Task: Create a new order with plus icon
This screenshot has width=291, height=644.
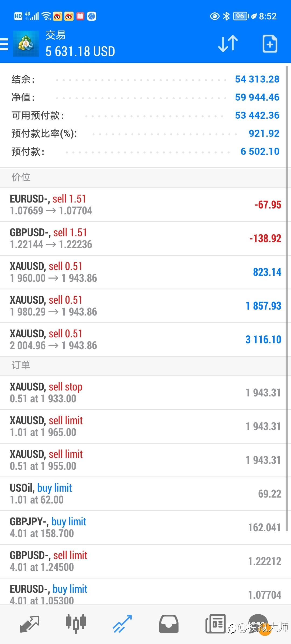Action: [270, 44]
